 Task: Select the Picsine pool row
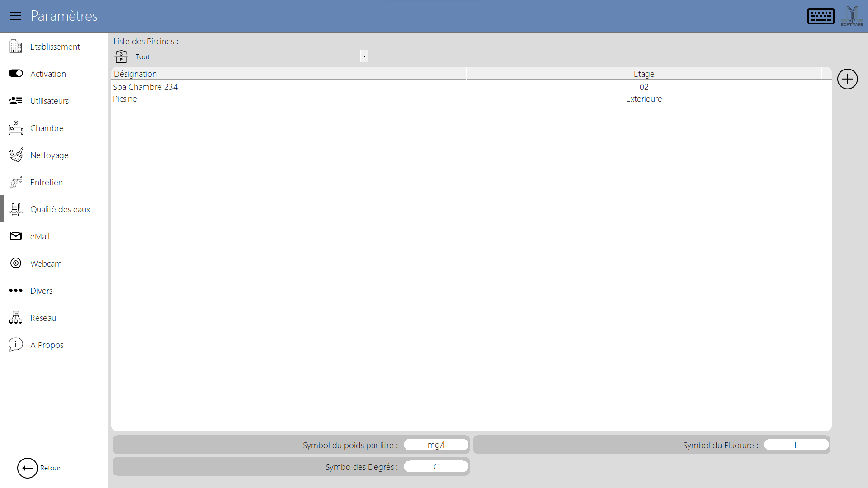pyautogui.click(x=125, y=99)
